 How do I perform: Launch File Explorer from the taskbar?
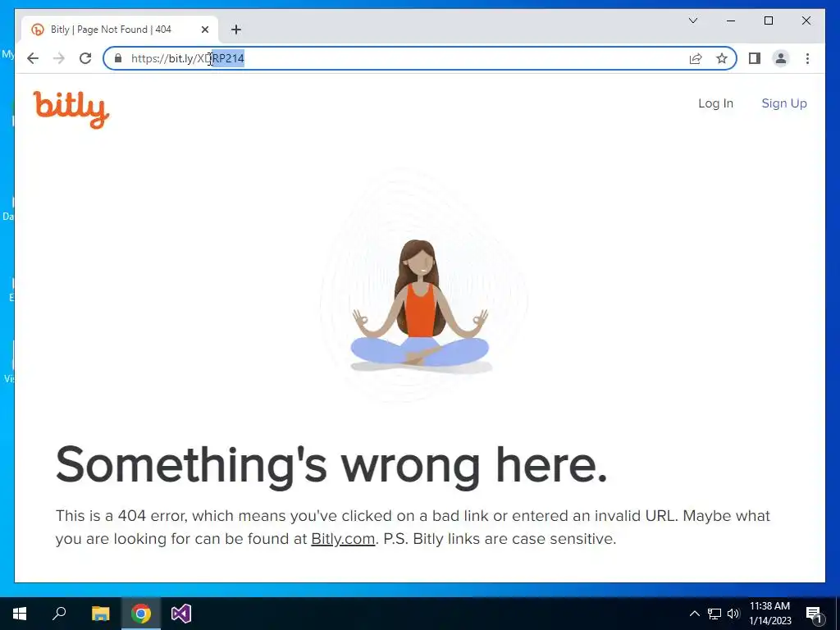(100, 614)
